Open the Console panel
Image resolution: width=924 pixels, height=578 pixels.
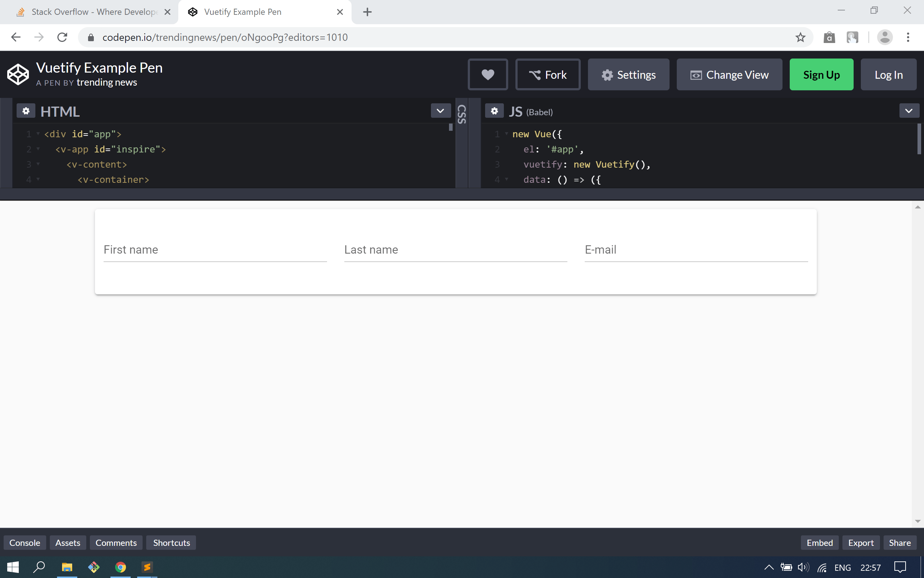click(25, 543)
